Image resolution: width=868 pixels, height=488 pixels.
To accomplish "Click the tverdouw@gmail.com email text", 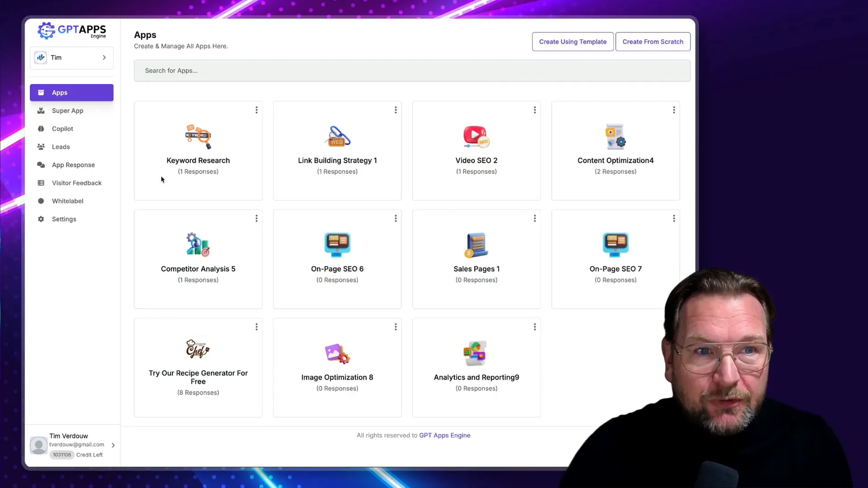I will coord(76,445).
